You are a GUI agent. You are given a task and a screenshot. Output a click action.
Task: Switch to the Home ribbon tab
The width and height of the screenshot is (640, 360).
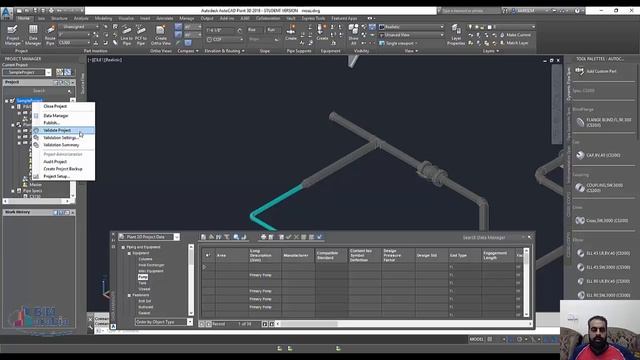[x=23, y=18]
